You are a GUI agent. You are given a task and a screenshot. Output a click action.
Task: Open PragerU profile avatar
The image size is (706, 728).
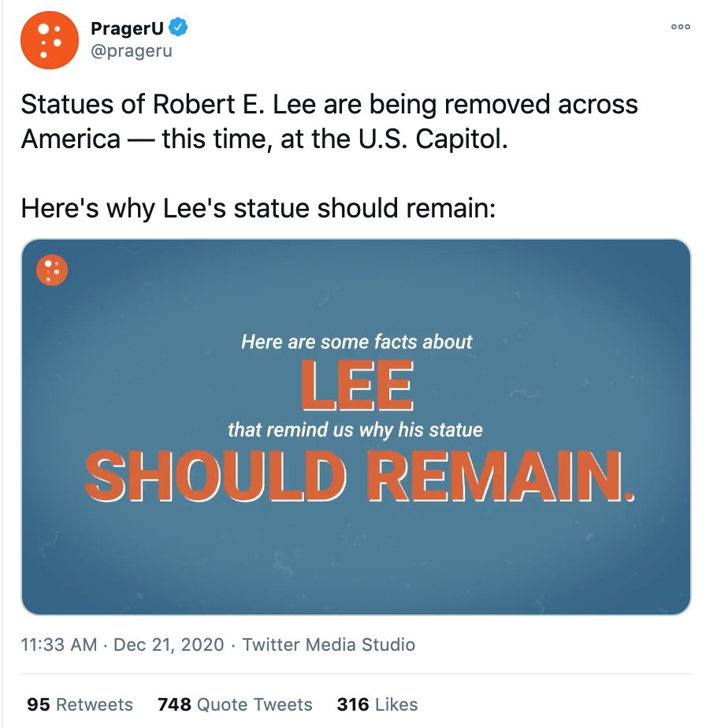pyautogui.click(x=49, y=40)
